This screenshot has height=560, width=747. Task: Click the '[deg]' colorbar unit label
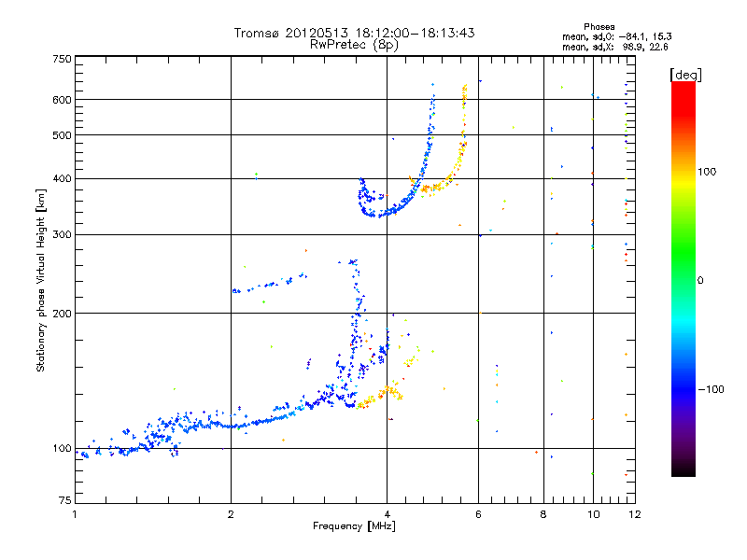click(x=685, y=75)
